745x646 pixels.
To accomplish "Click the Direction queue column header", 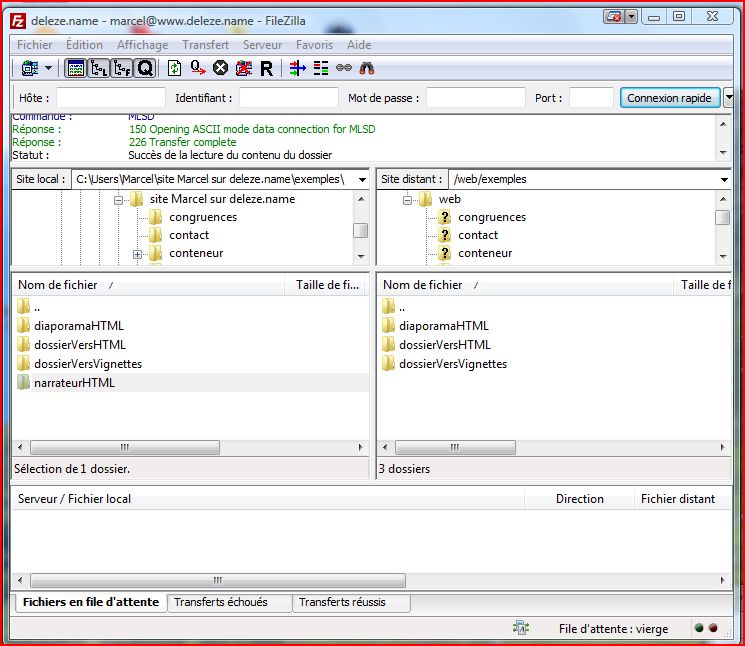I will pyautogui.click(x=579, y=499).
